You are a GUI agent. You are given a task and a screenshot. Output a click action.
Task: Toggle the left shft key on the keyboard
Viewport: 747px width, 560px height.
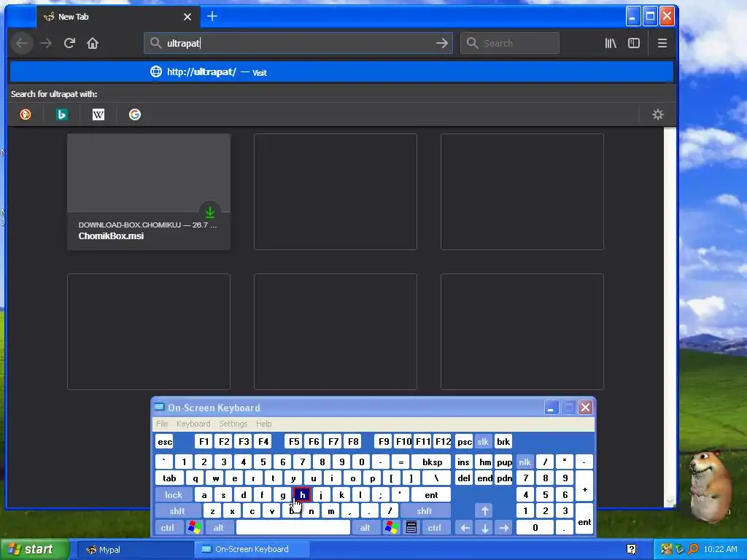(177, 511)
